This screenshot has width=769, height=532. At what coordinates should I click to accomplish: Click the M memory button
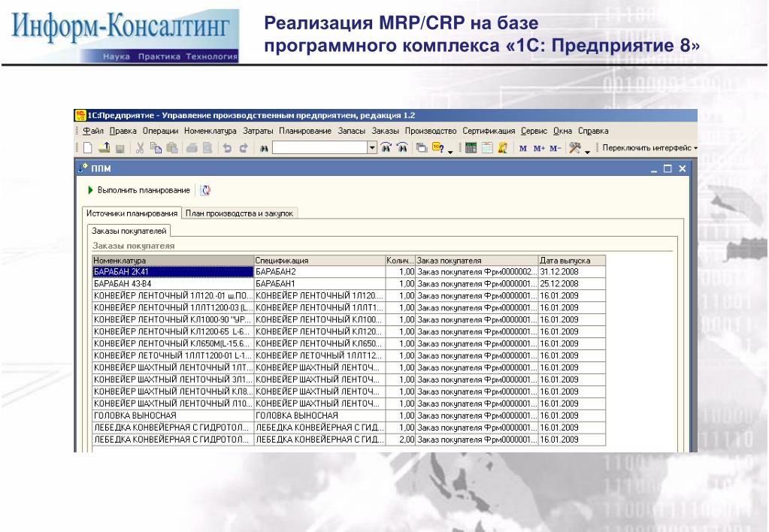click(522, 148)
